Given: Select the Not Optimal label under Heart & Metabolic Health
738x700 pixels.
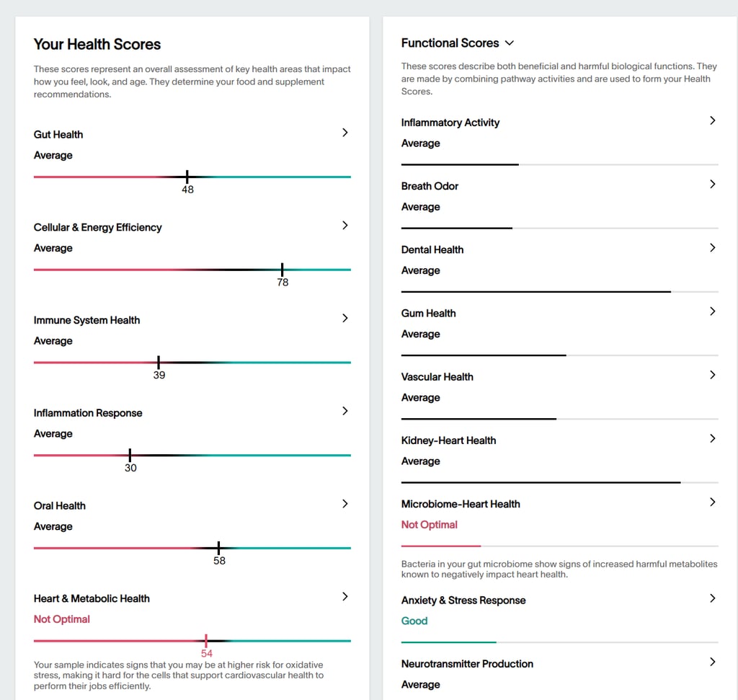Looking at the screenshot, I should click(x=61, y=619).
